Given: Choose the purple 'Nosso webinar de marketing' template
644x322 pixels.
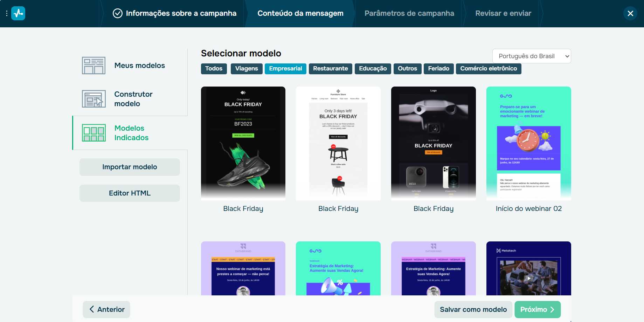Looking at the screenshot, I should tap(243, 268).
